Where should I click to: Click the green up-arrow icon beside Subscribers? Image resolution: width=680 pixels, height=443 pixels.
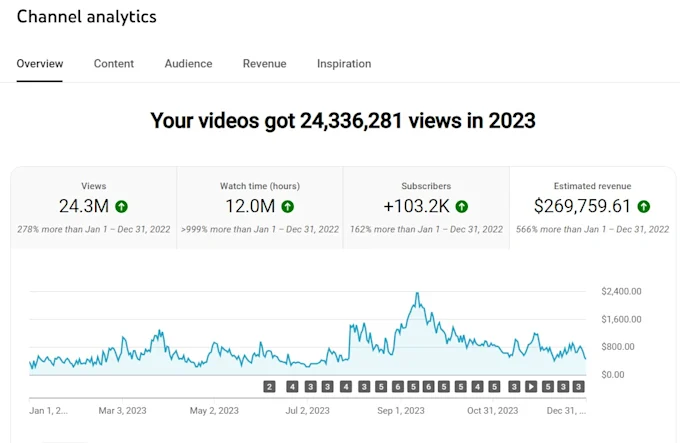point(462,207)
